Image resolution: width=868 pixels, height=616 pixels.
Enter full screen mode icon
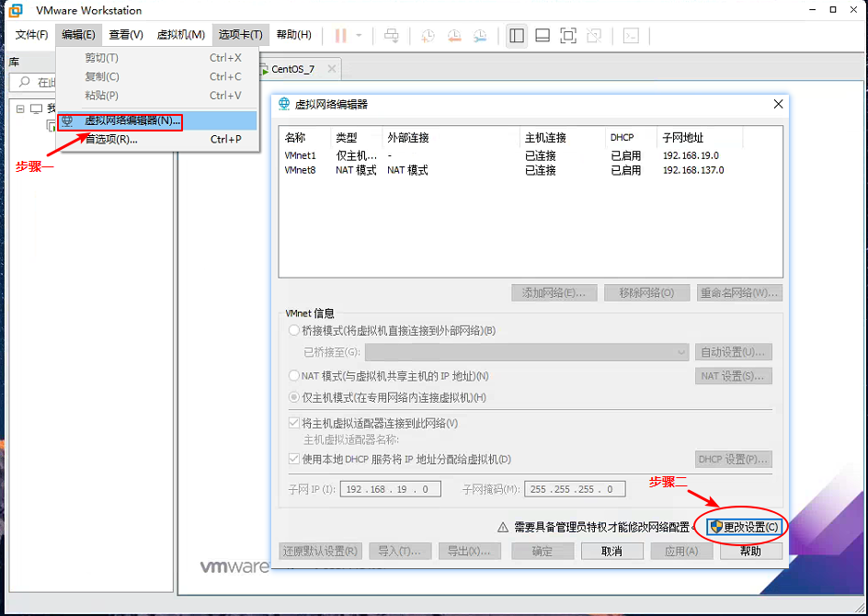click(x=568, y=36)
